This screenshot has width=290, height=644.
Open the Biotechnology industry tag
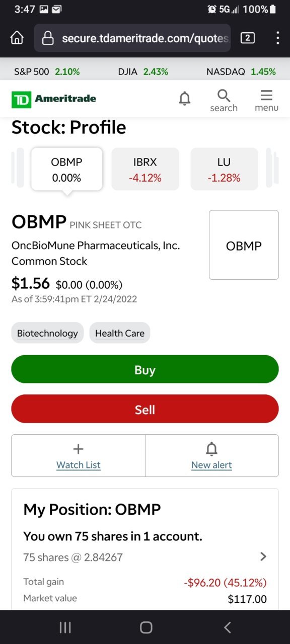point(47,333)
